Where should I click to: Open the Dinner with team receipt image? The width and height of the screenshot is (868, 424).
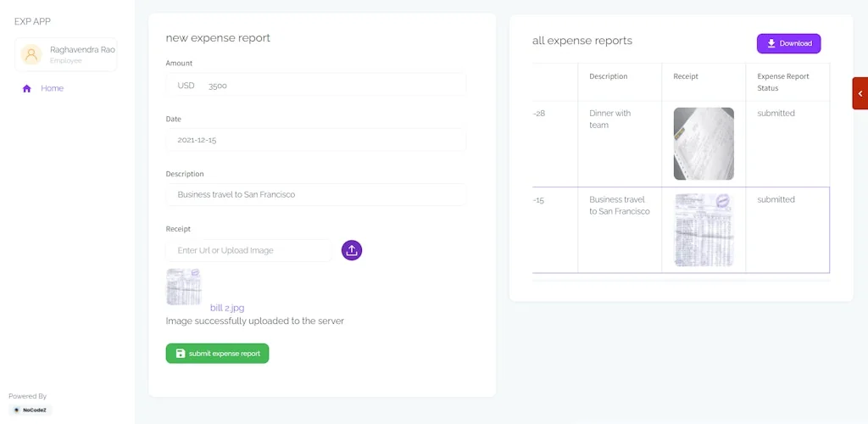click(x=704, y=144)
